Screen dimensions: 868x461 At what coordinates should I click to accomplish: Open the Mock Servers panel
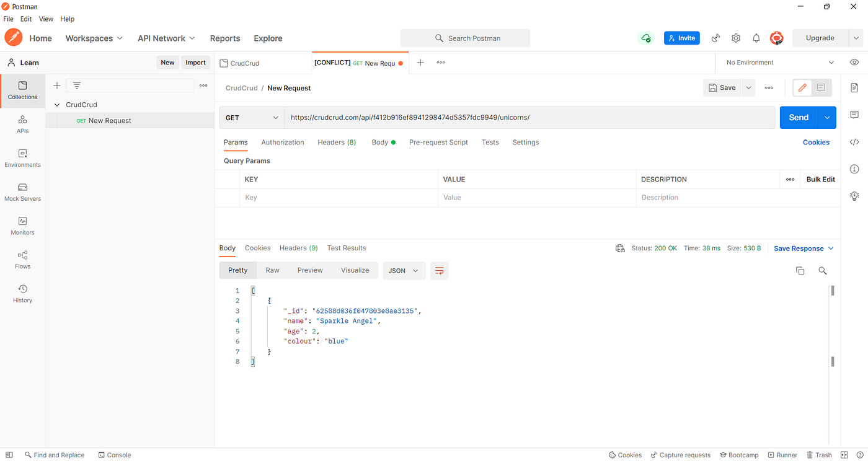[x=22, y=193]
